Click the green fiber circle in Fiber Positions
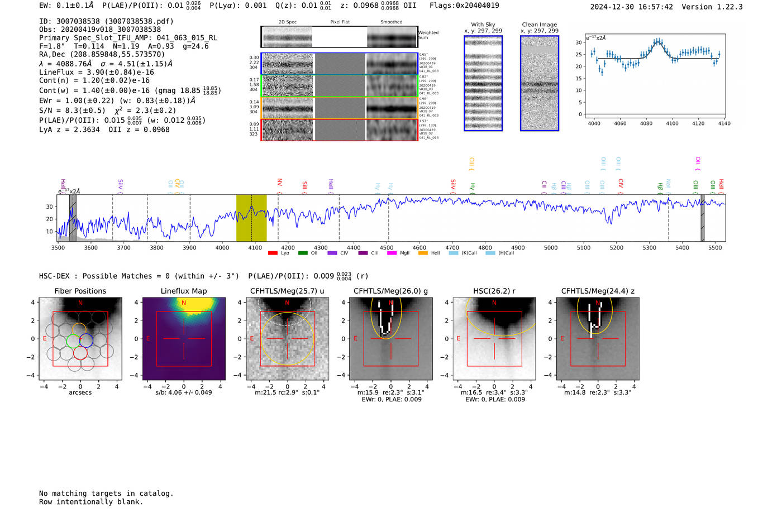 pyautogui.click(x=73, y=341)
